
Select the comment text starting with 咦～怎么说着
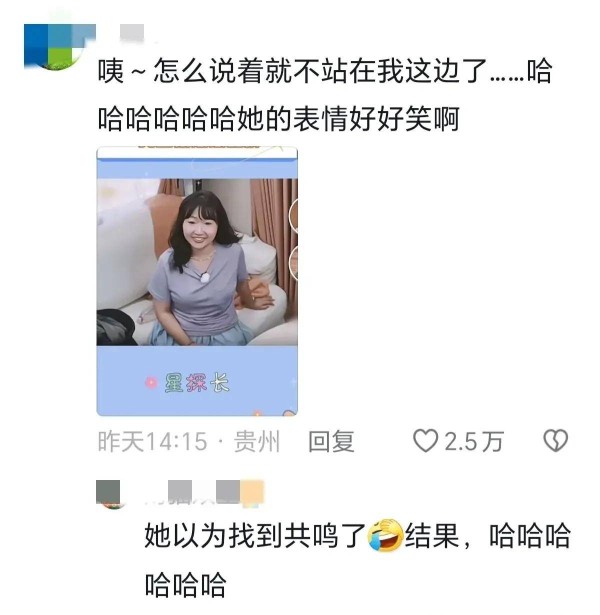coord(325,95)
